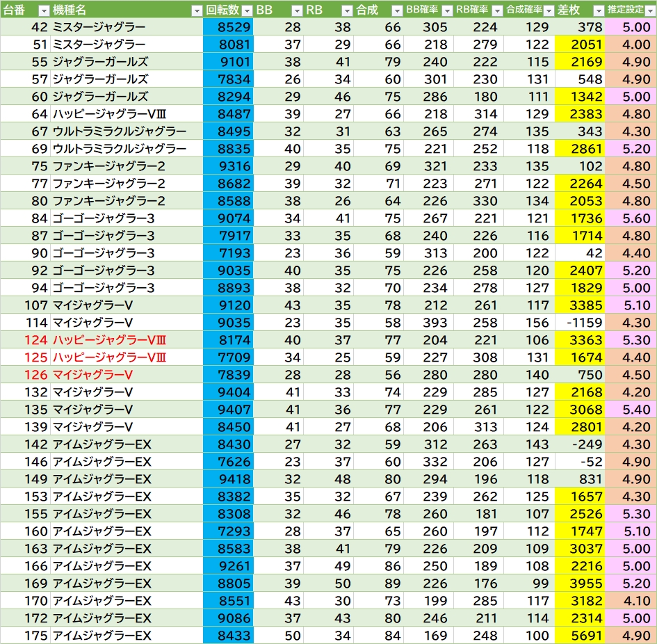Screen dimensions: 657x644
Task: Select アイムジャグラーEX in row 166
Action: tap(127, 566)
